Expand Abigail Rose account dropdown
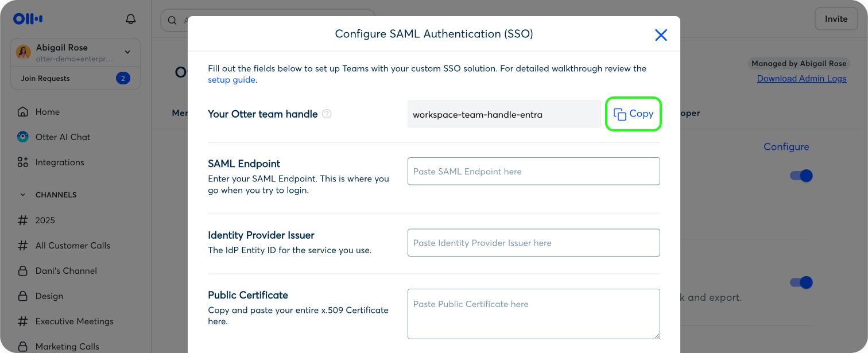The image size is (868, 353). [x=127, y=52]
